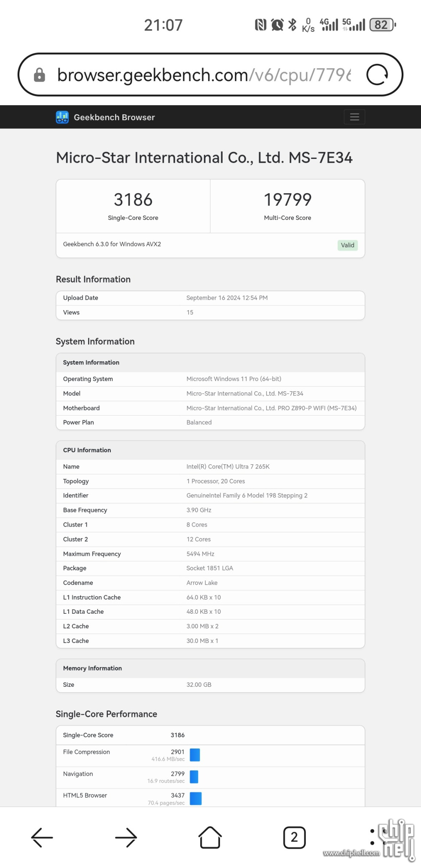Tap the battery indicator showing 82
Viewport: 421px width, 868px height.
(x=383, y=25)
